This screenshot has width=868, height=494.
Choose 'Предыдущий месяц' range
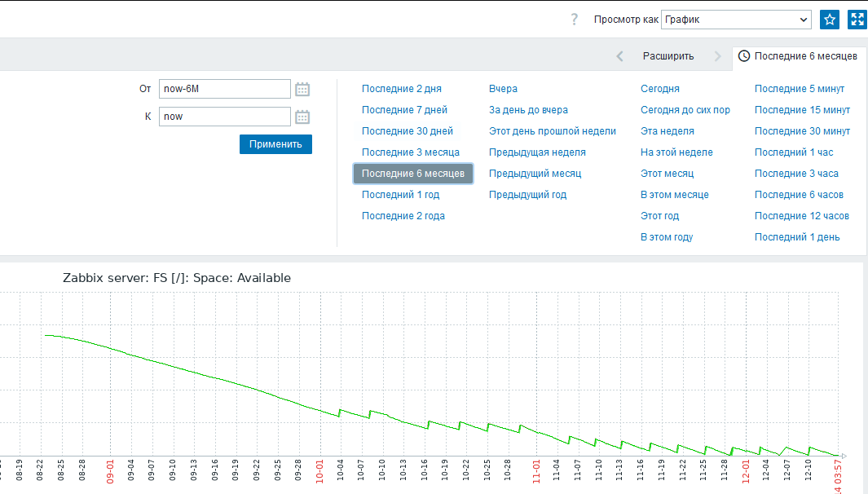pos(535,174)
